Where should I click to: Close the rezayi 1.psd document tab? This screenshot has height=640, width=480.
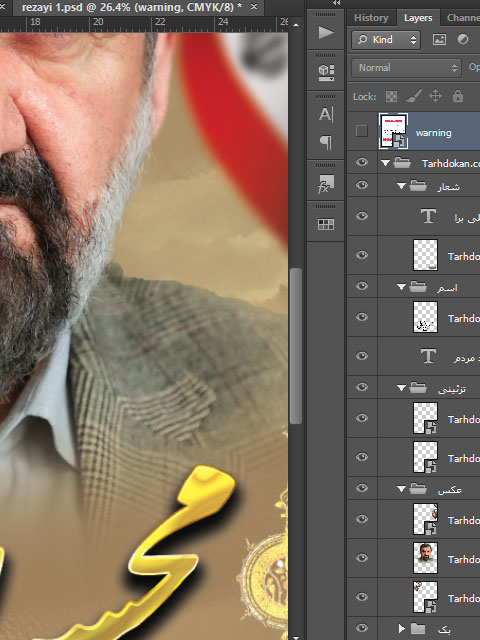[x=254, y=7]
